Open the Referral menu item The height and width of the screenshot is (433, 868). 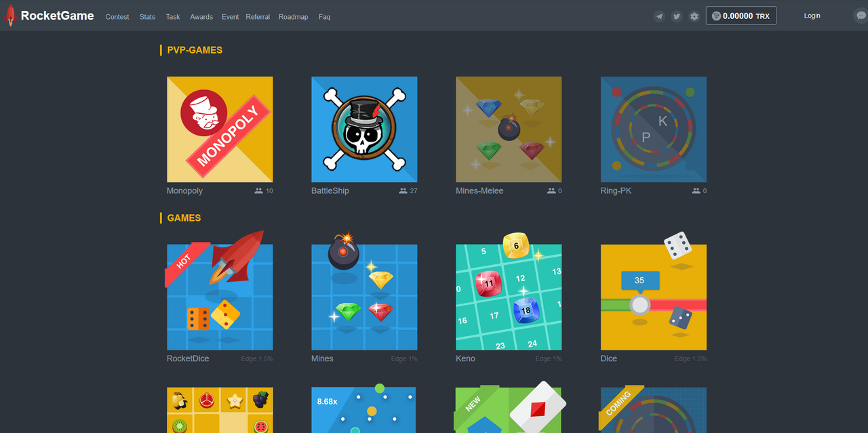coord(258,17)
